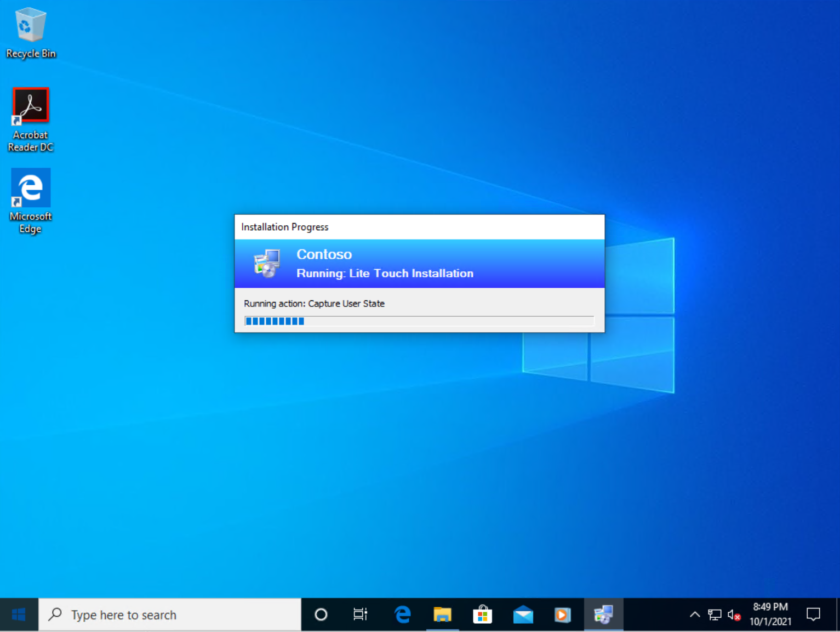Open the Mail app on the taskbar
This screenshot has height=632, width=840.
coord(523,614)
